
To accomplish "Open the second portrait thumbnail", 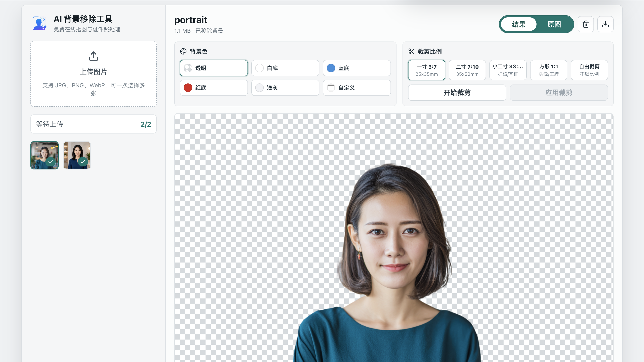I will [77, 155].
